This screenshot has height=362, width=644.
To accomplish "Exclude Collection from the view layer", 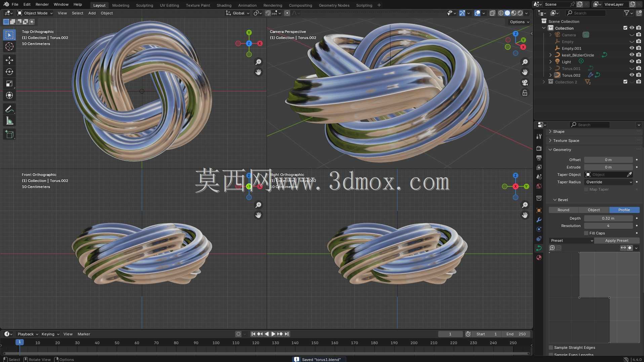I will [625, 28].
